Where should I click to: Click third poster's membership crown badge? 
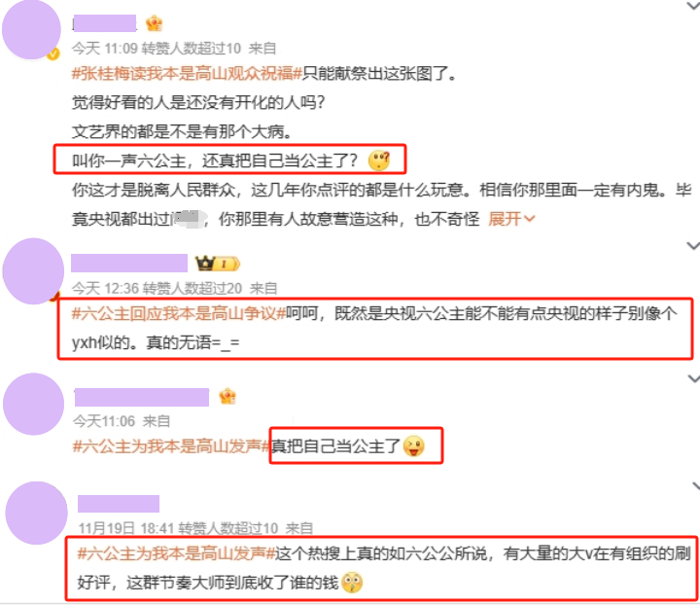coord(227,397)
